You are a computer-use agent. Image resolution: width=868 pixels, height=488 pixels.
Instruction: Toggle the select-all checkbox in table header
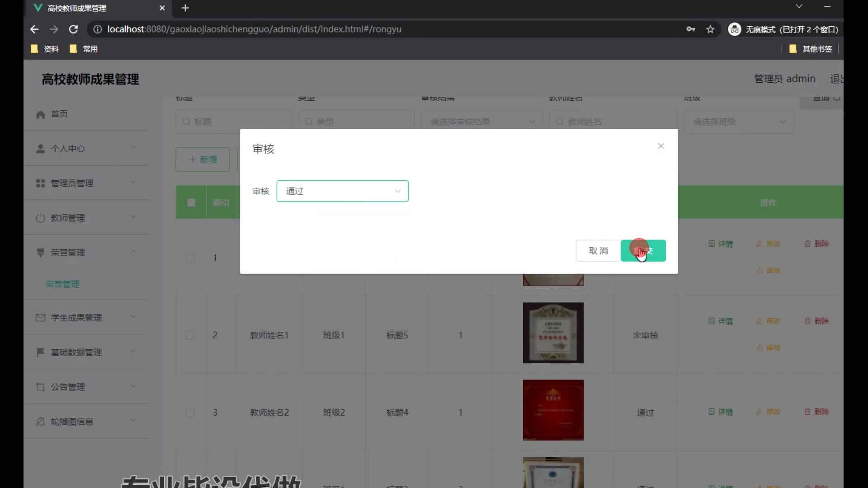coord(191,202)
